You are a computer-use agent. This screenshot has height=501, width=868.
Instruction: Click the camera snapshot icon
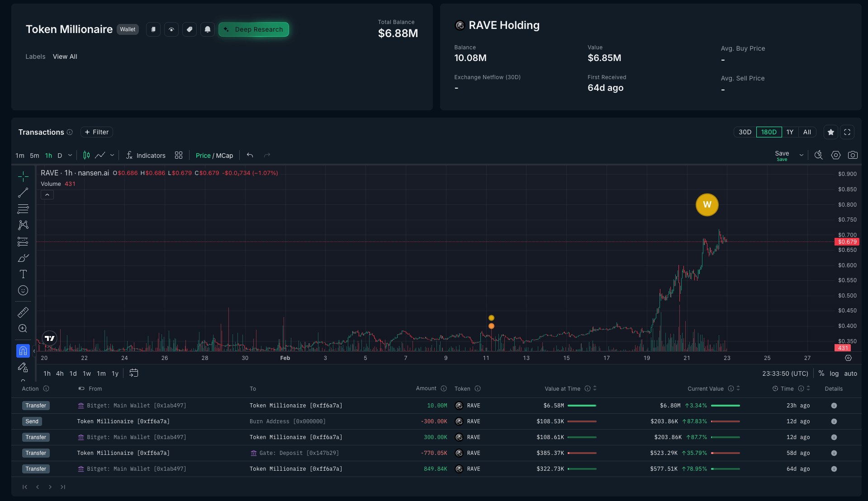853,155
